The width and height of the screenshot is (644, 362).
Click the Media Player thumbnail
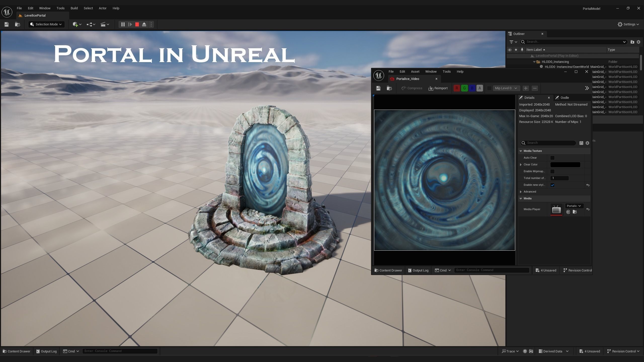[556, 209]
